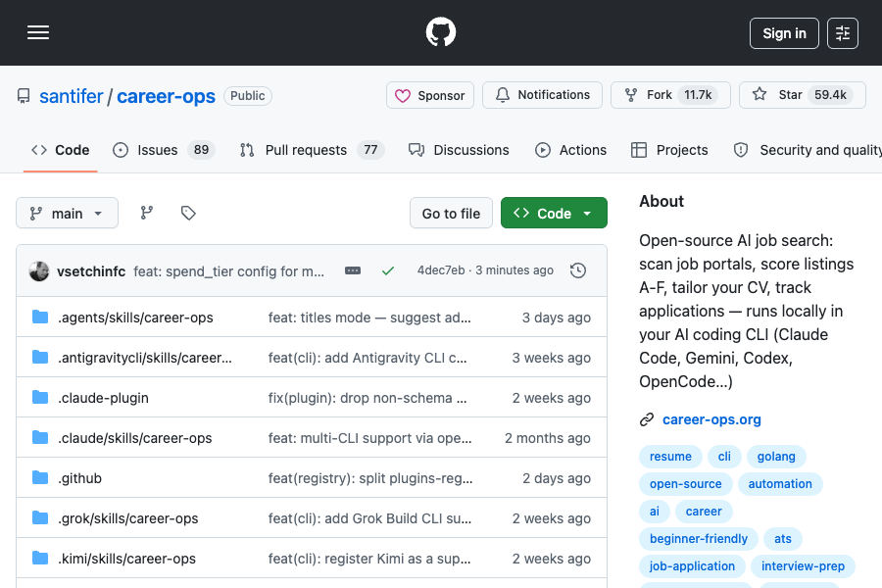The image size is (882, 588).
Task: Expand the main branch dropdown
Action: [x=67, y=214]
